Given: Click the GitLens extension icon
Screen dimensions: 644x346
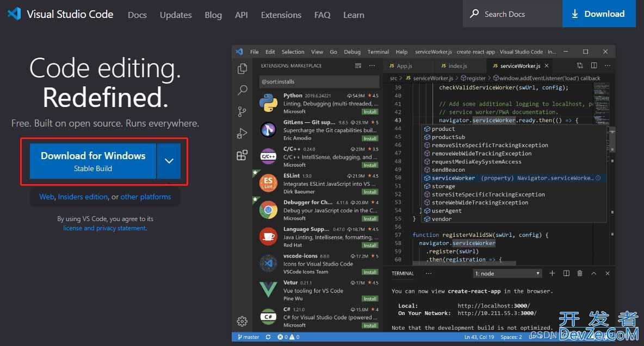Looking at the screenshot, I should [x=268, y=129].
